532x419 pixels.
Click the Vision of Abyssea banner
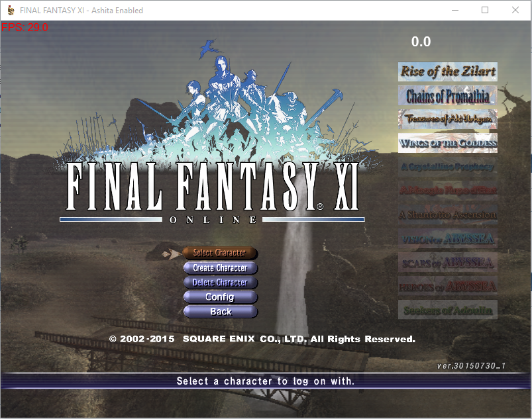pos(448,238)
